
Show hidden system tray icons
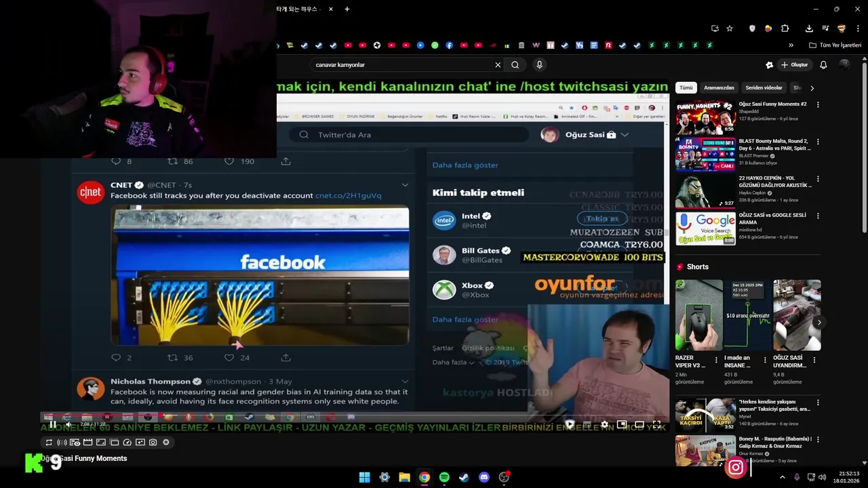(782, 477)
